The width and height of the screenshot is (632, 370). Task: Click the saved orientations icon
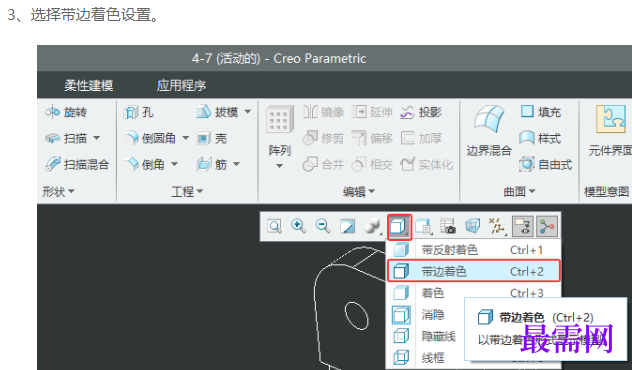[423, 226]
